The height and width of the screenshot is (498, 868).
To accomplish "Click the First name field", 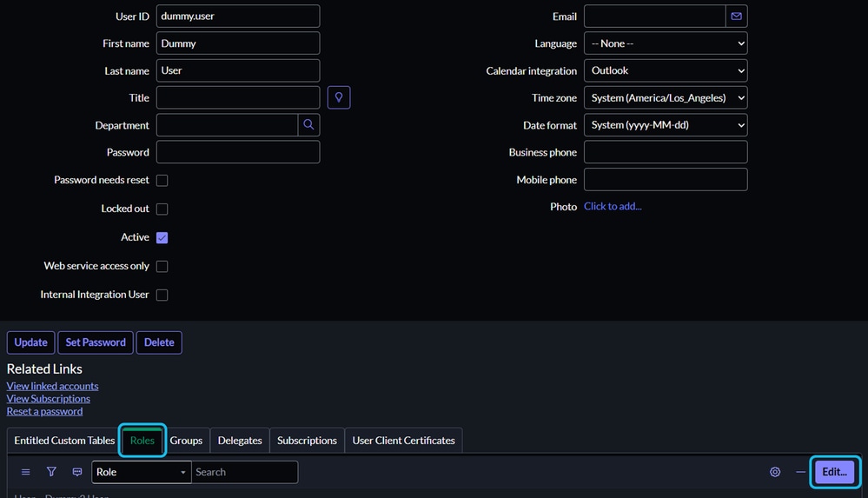I will tap(238, 43).
